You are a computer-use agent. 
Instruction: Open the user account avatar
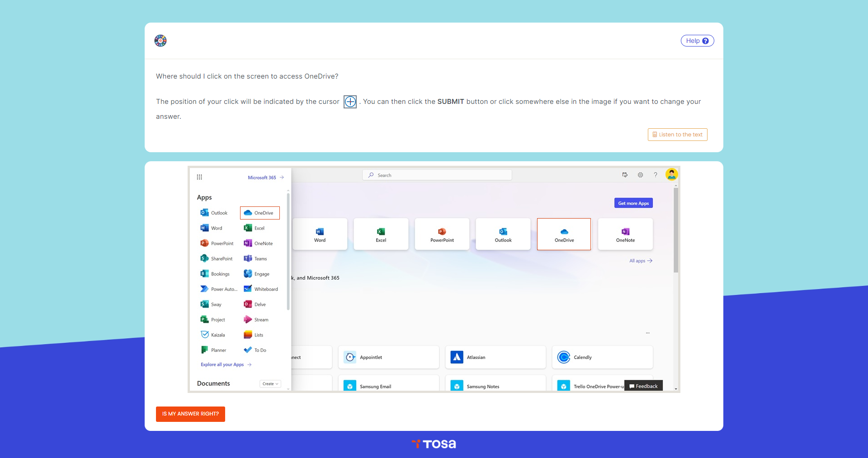[671, 174]
